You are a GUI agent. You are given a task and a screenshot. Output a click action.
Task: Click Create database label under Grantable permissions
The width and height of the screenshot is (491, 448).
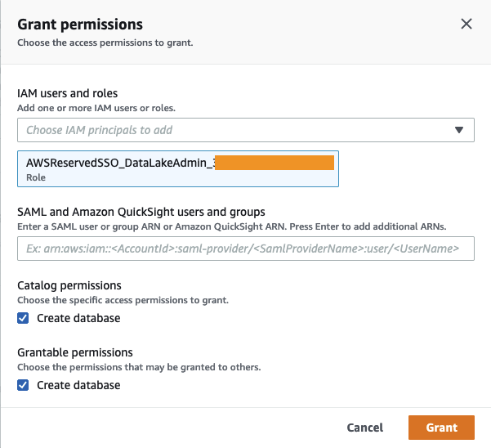pos(78,385)
